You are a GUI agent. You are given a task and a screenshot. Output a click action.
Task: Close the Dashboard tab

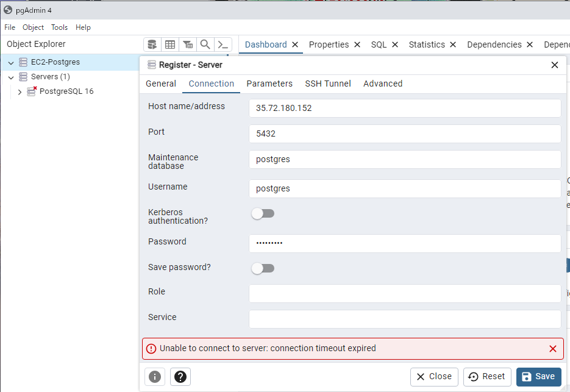click(295, 45)
